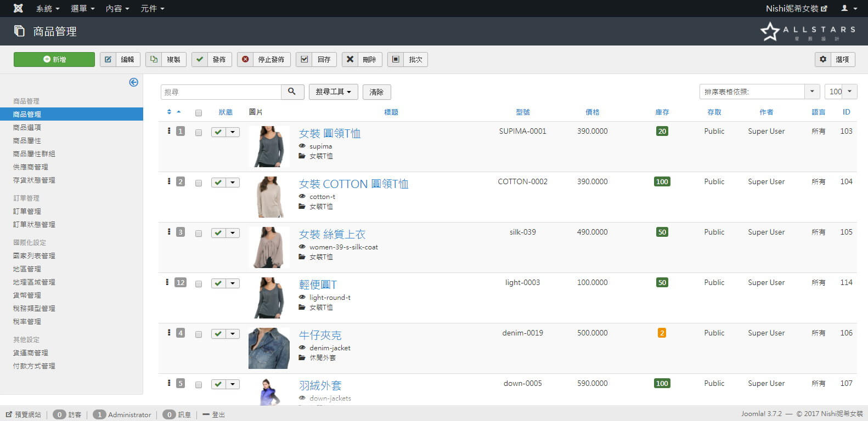This screenshot has width=868, height=421.
Task: Tick the checkbox for 女裝 絲質上衣
Action: (199, 234)
